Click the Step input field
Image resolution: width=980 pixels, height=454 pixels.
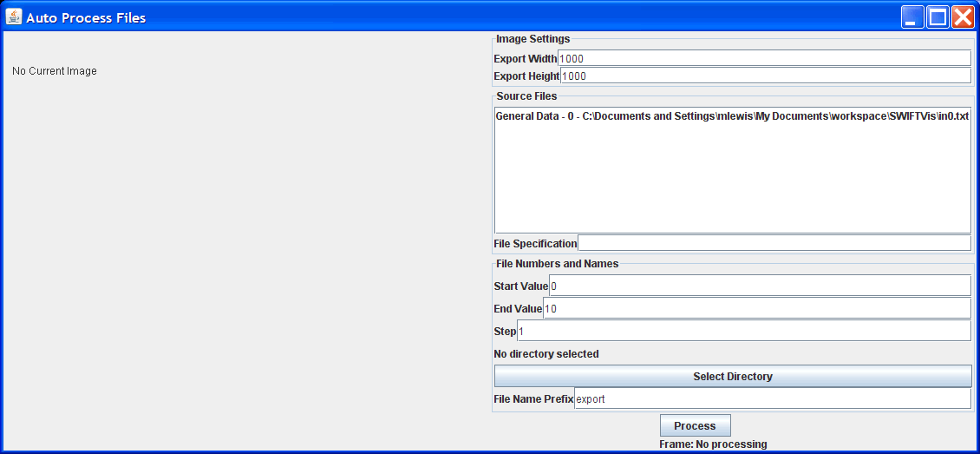pos(744,331)
